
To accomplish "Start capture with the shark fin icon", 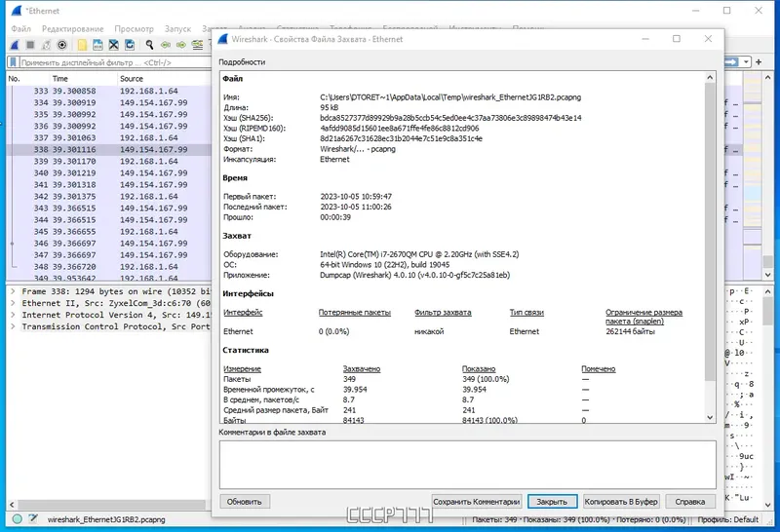I will point(15,45).
